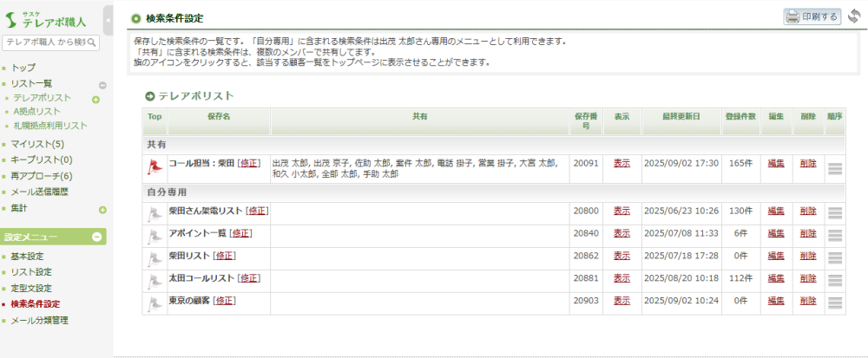The width and height of the screenshot is (868, 358).
Task: Click 修正 link next to 太田コールリスト
Action: pos(249,278)
